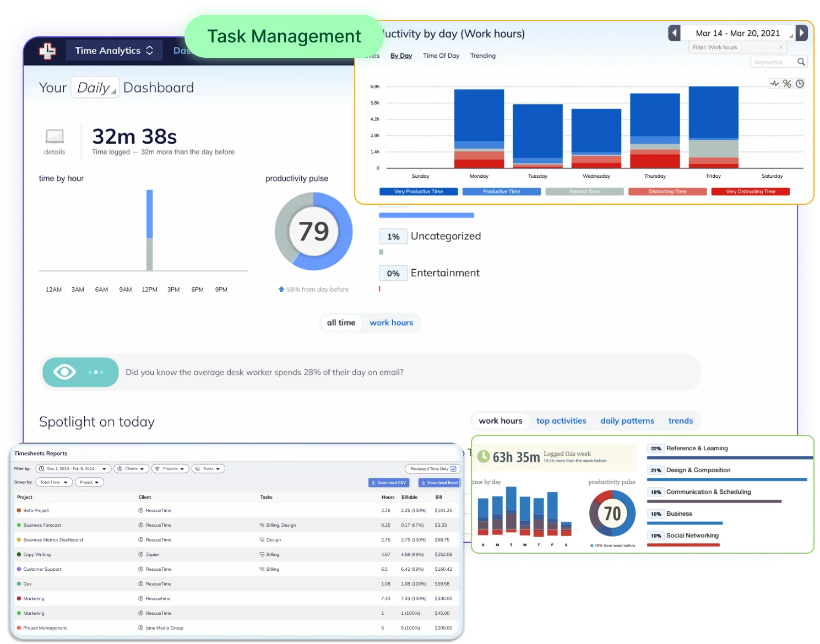Toggle Very Distracting Time legend
The image size is (820, 644).
point(751,192)
